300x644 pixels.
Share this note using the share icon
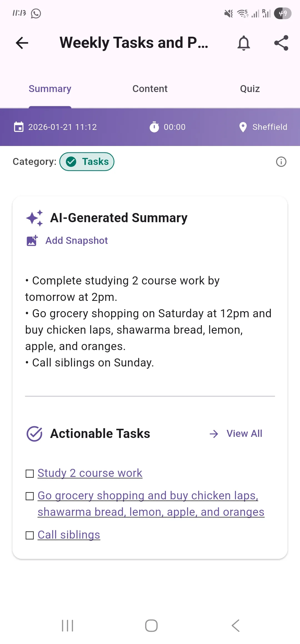click(281, 43)
